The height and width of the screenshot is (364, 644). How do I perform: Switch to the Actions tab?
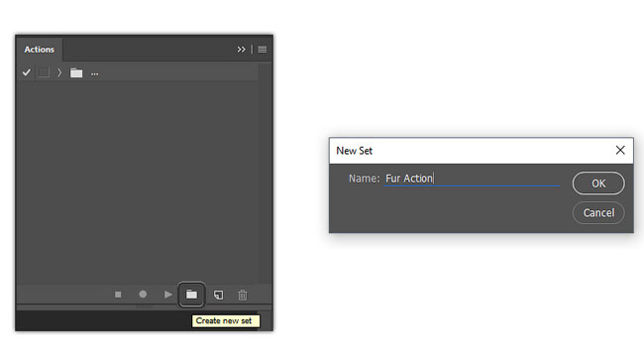[x=40, y=50]
